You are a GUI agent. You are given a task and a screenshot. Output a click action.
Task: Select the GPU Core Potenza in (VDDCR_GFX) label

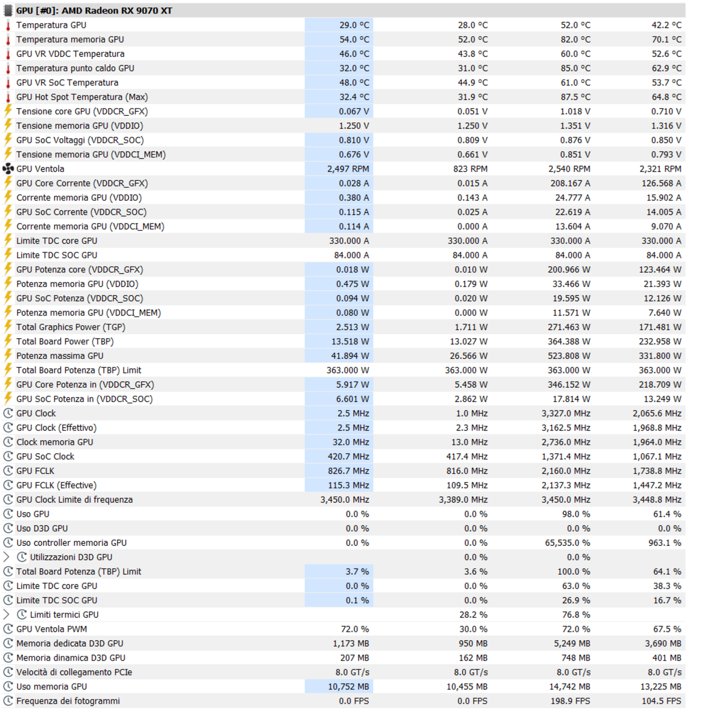pyautogui.click(x=85, y=384)
